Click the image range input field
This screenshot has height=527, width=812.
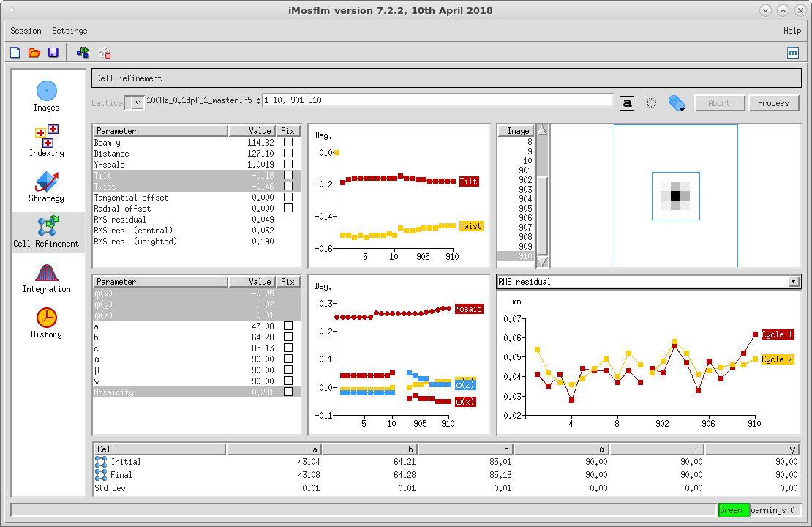coord(437,100)
